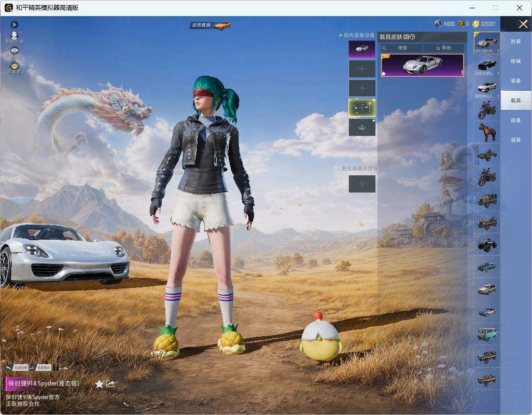The image size is (532, 415).
Task: Toggle the first effect tag above car name
Action: (x=17, y=367)
